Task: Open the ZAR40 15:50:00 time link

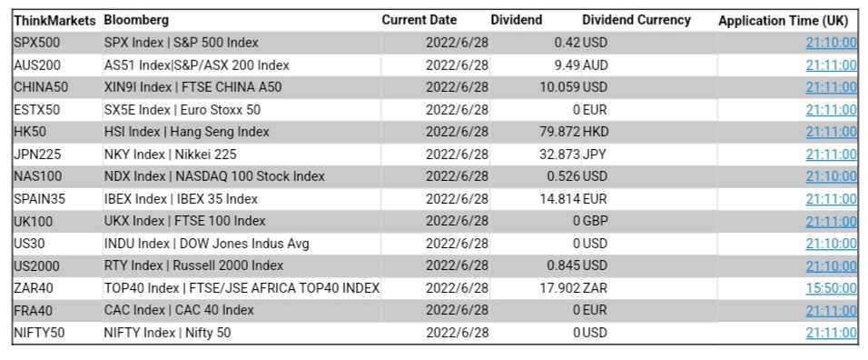Action: pyautogui.click(x=831, y=288)
